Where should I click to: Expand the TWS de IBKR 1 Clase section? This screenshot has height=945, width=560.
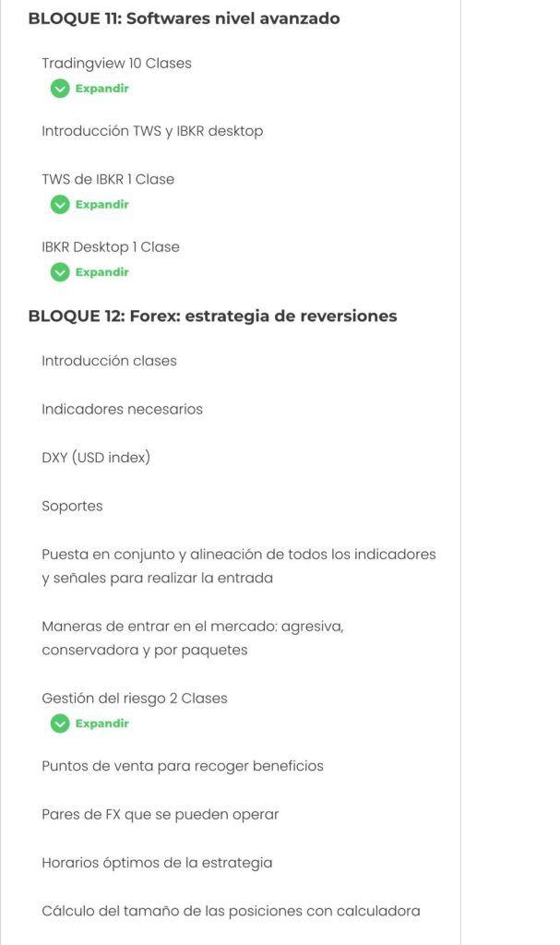(x=101, y=205)
